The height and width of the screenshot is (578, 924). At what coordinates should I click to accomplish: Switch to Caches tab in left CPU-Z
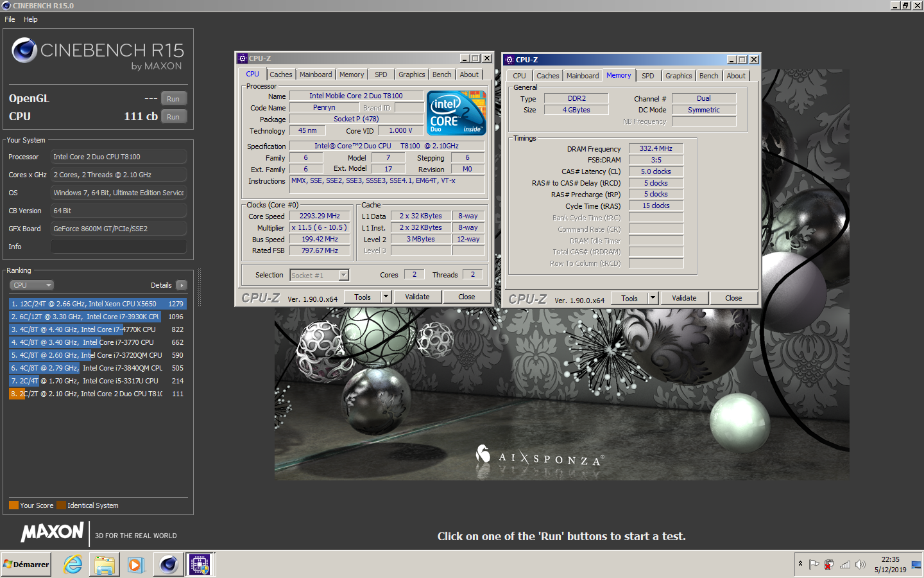click(x=281, y=74)
